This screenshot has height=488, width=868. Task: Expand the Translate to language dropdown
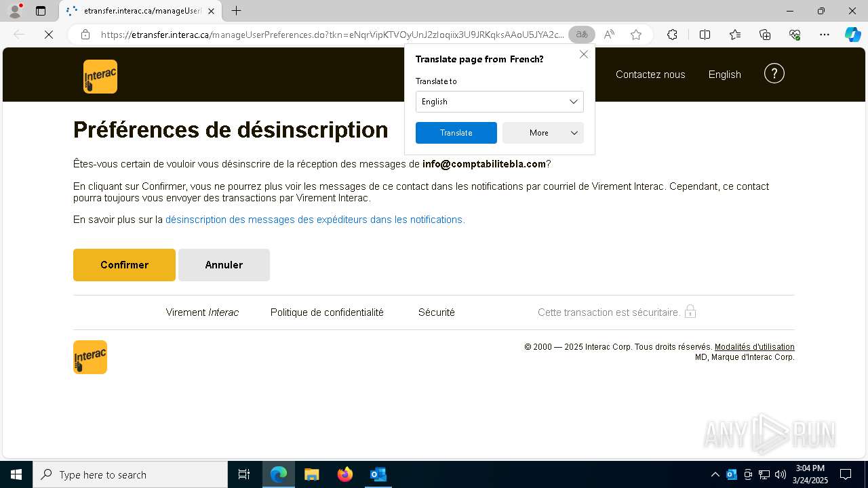[500, 102]
